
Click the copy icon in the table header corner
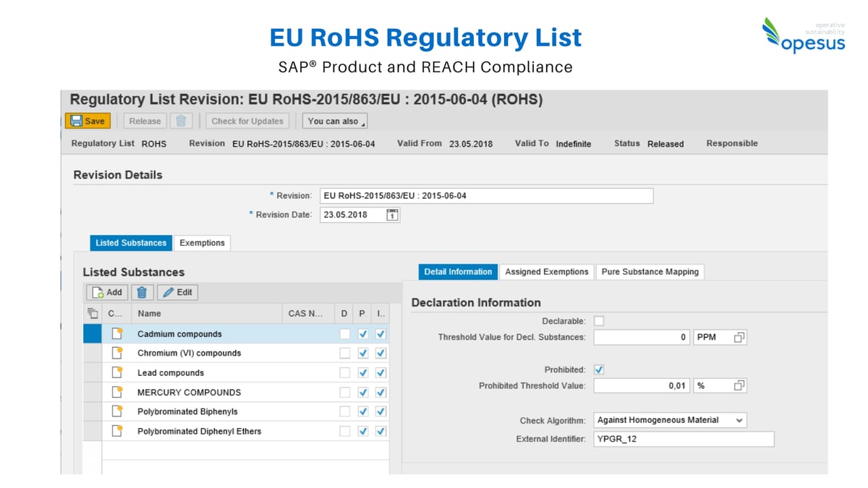point(92,313)
